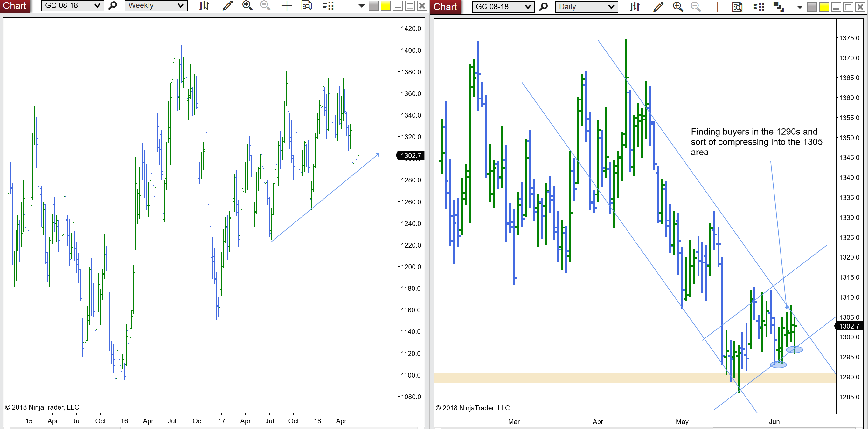
Task: Open the Chart menu in the Weekly window
Action: (x=15, y=6)
